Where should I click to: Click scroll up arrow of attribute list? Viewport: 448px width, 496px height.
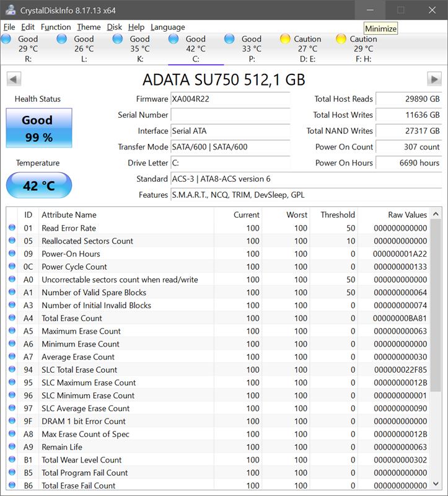[x=436, y=214]
